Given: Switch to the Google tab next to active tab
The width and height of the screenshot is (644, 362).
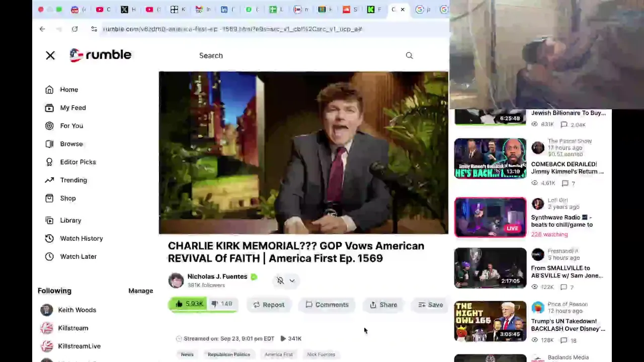Looking at the screenshot, I should pos(423,10).
